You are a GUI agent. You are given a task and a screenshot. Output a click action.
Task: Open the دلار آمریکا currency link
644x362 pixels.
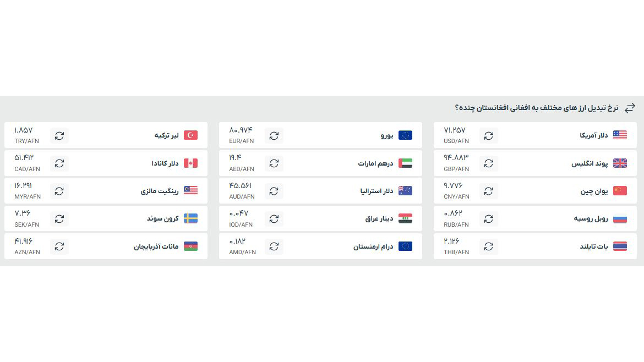pyautogui.click(x=593, y=135)
